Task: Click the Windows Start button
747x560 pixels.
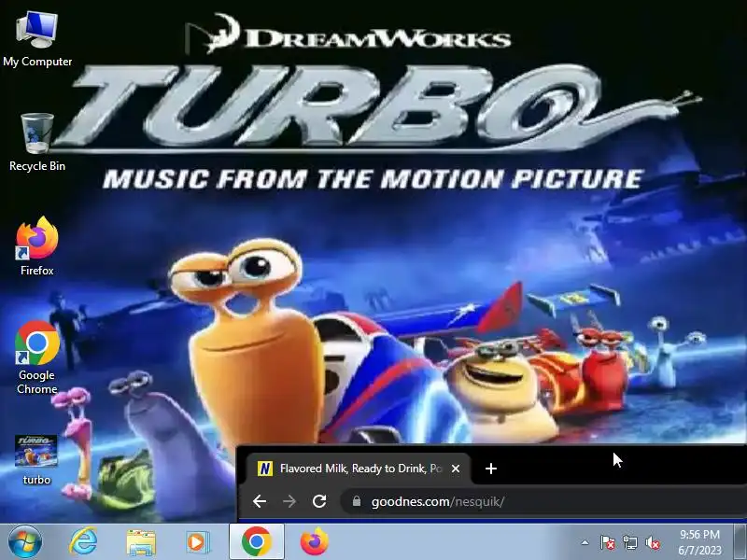Action: tap(24, 541)
